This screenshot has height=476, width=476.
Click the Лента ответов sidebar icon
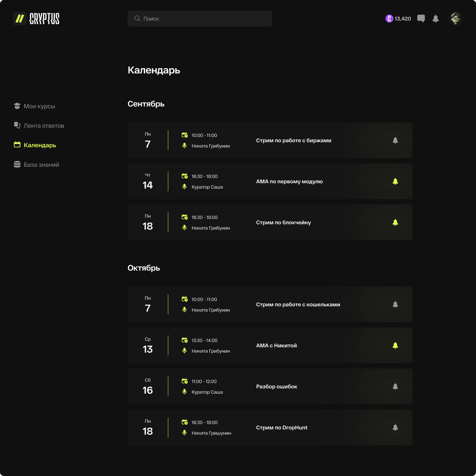[17, 125]
